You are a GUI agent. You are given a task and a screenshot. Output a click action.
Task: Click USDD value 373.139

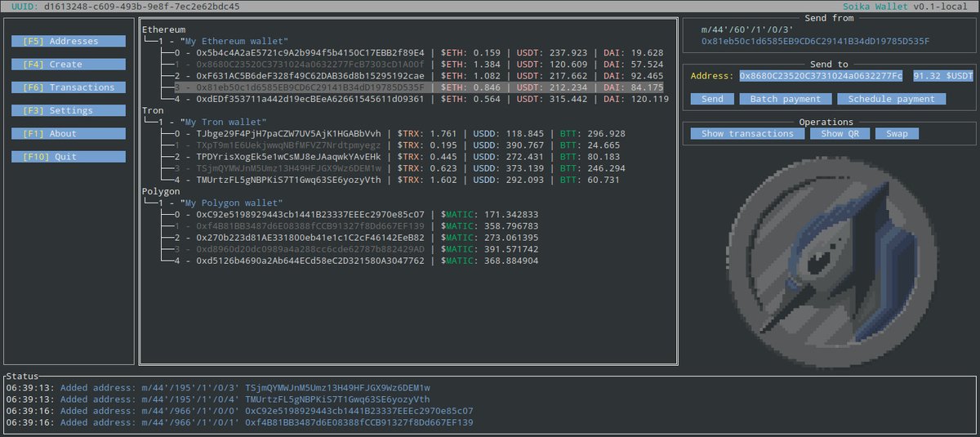[525, 167]
